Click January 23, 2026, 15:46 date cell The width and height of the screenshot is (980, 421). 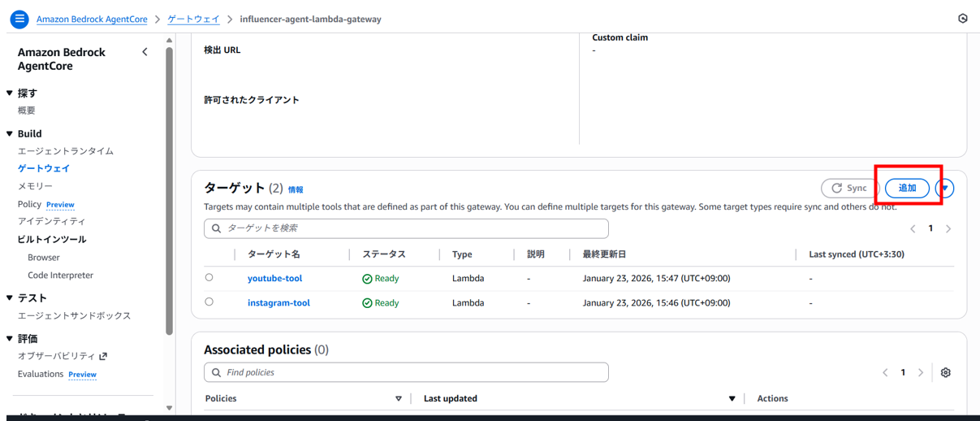[x=657, y=303]
